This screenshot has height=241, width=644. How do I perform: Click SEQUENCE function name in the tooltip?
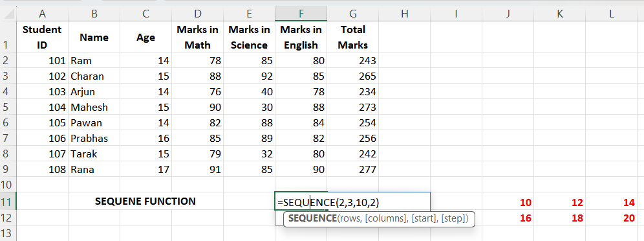(312, 219)
